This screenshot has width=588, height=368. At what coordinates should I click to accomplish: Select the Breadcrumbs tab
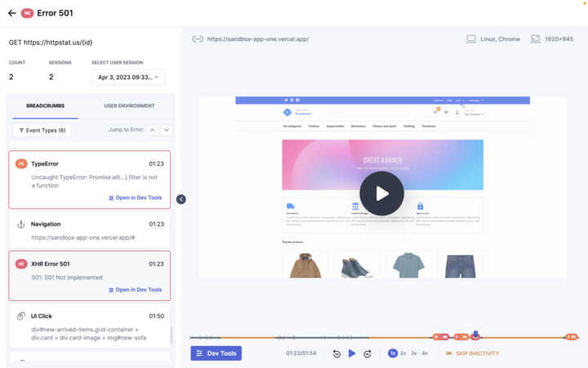tap(46, 105)
